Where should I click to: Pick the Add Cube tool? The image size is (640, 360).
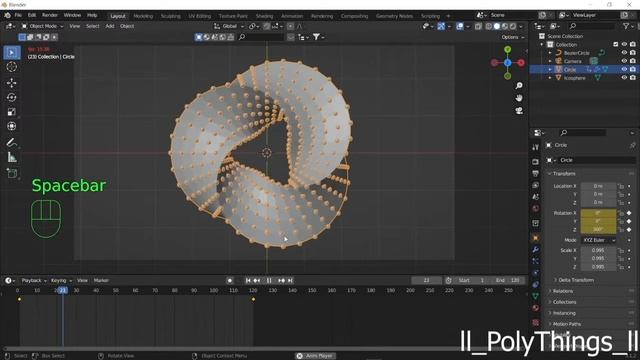point(11,173)
